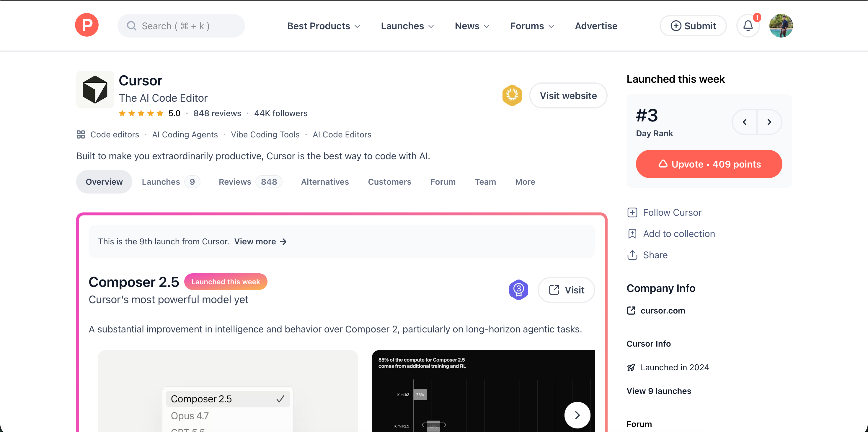Click View 9 launches link
The height and width of the screenshot is (432, 868).
(659, 391)
